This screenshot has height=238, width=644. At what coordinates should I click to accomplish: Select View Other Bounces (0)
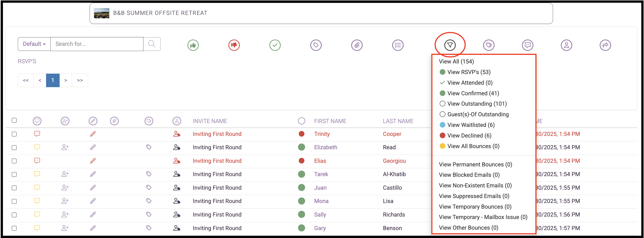click(x=469, y=228)
